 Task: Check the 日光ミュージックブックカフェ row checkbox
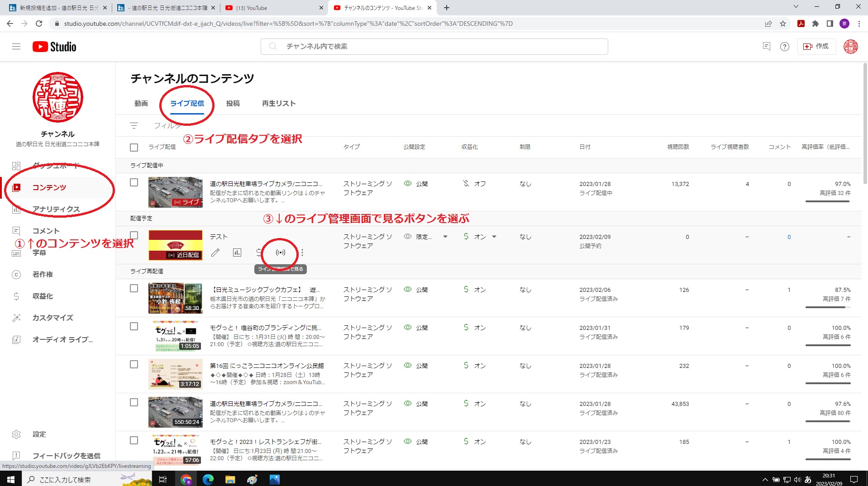click(x=134, y=288)
